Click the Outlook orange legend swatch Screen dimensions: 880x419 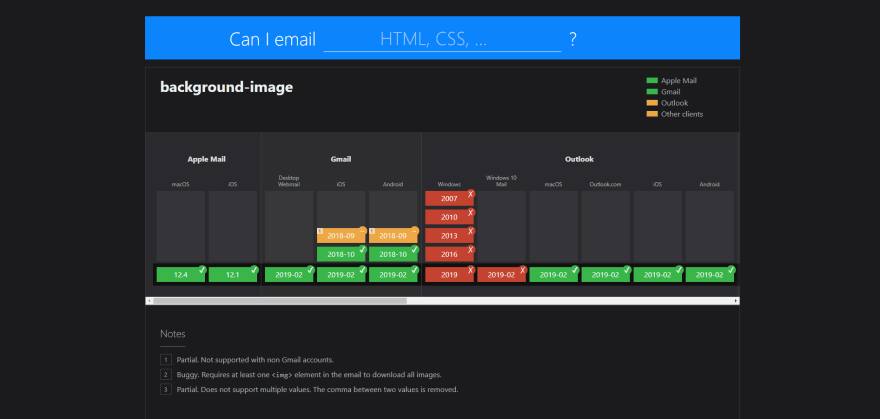(x=652, y=103)
